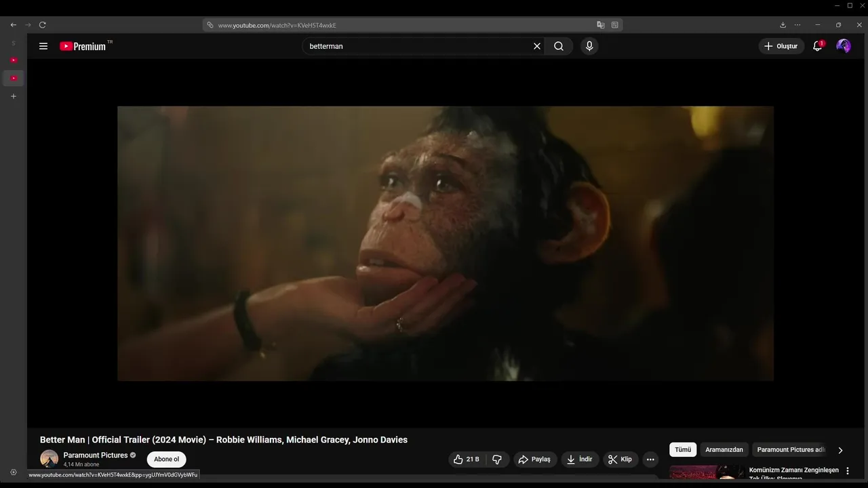Screen dimensions: 868x488
Task: Open browser settings gear in sidebar bottom
Action: coord(14,472)
